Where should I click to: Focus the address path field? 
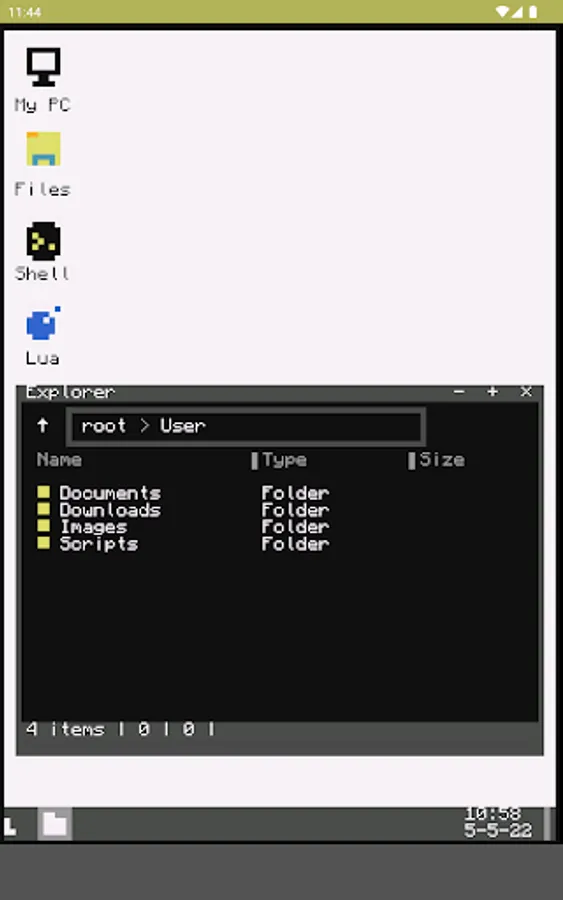(246, 426)
